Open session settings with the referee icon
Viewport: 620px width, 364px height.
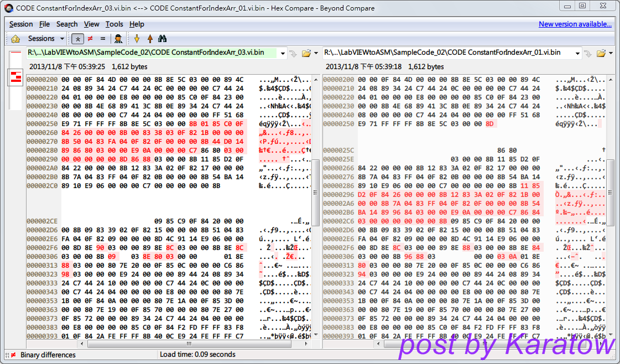point(118,39)
